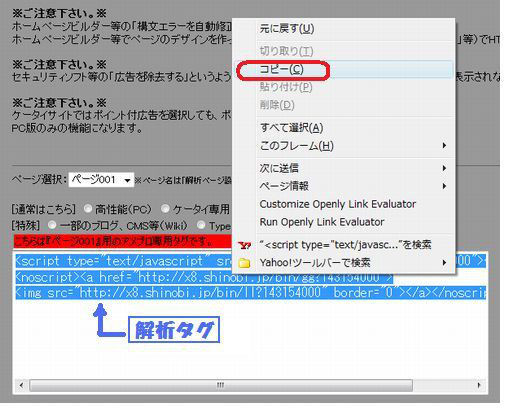Expand the Yahoo!ツールバーで検索 submenu arrow
This screenshot has height=408, width=508.
tap(444, 263)
